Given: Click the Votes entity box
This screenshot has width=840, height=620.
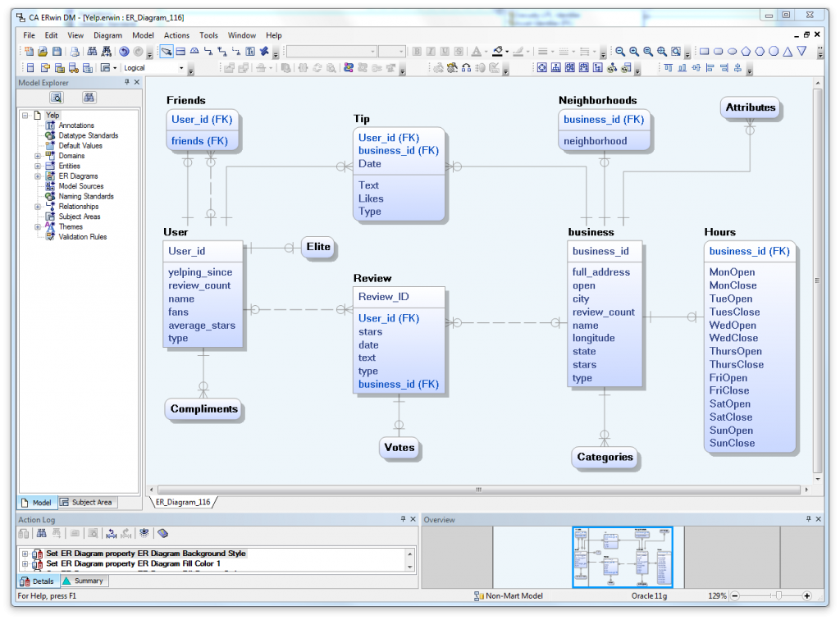Looking at the screenshot, I should pos(399,448).
